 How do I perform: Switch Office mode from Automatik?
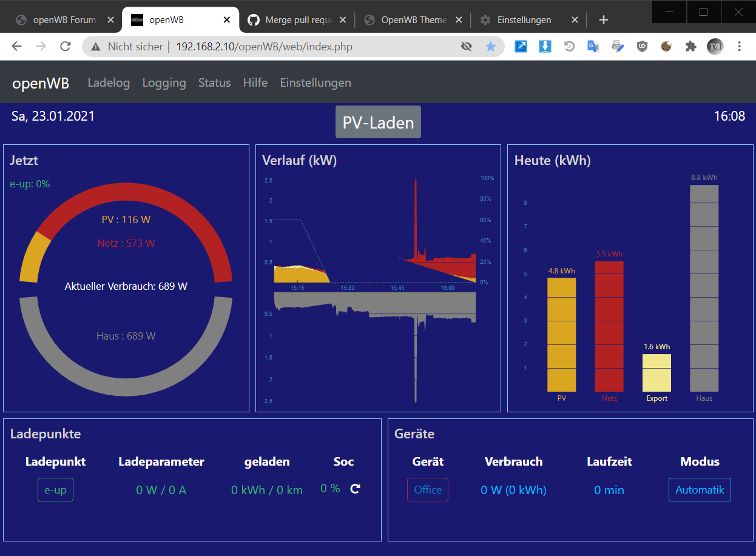(700, 490)
